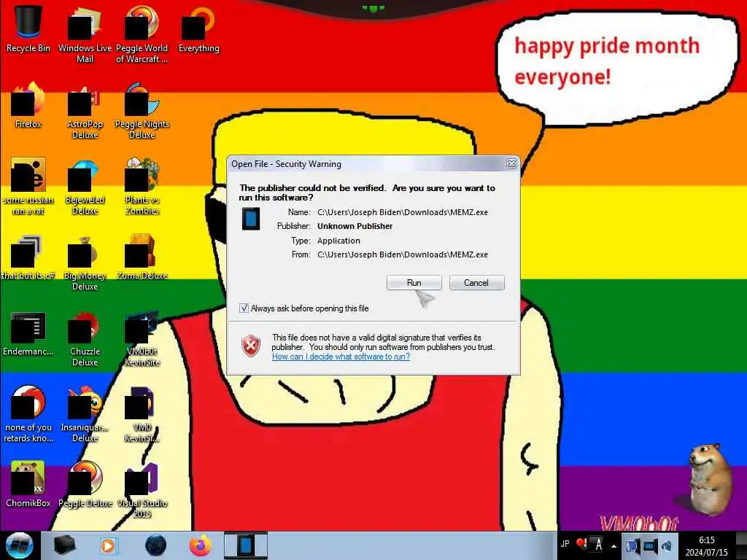Select Bejeweled Deluxe desktop icon

point(85,186)
